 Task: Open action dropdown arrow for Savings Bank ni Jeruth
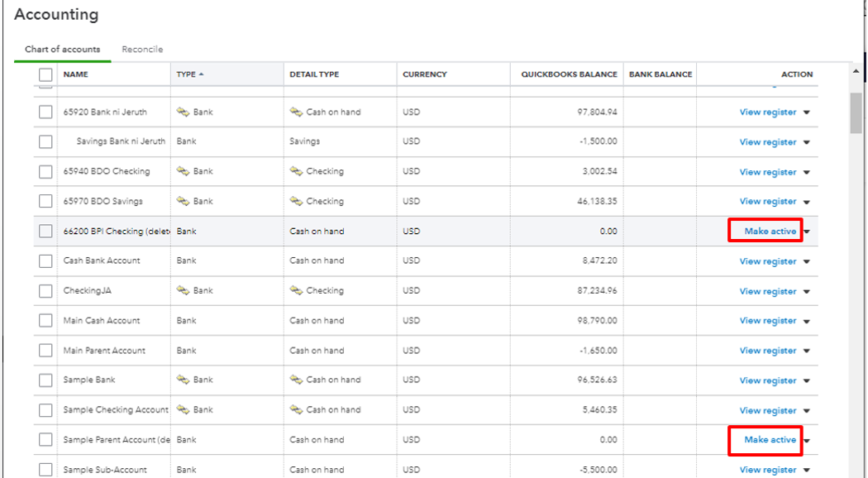point(807,142)
